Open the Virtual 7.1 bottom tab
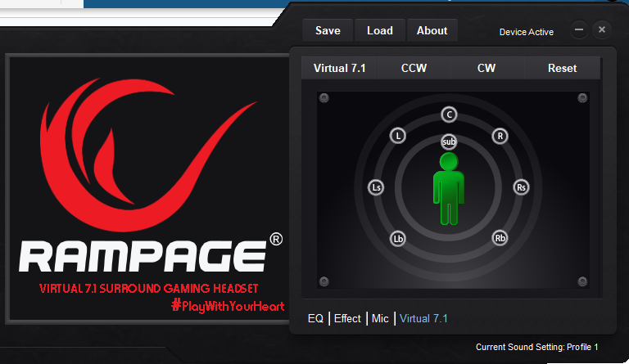 pyautogui.click(x=423, y=319)
